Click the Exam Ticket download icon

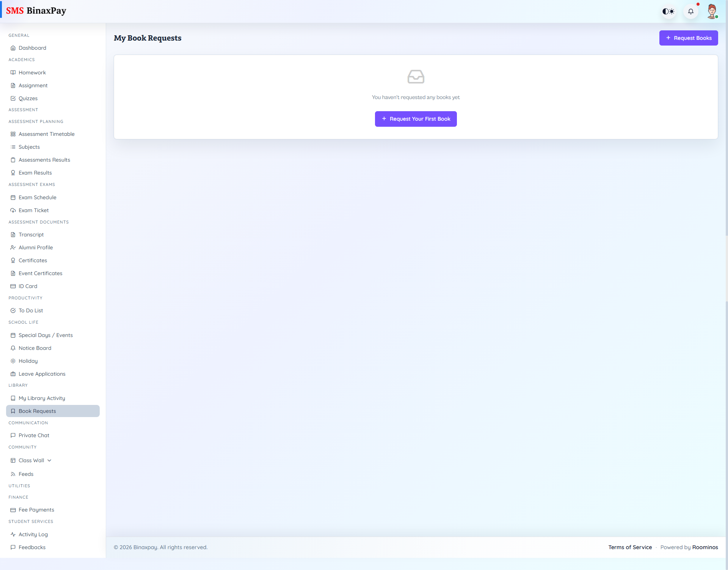click(13, 210)
